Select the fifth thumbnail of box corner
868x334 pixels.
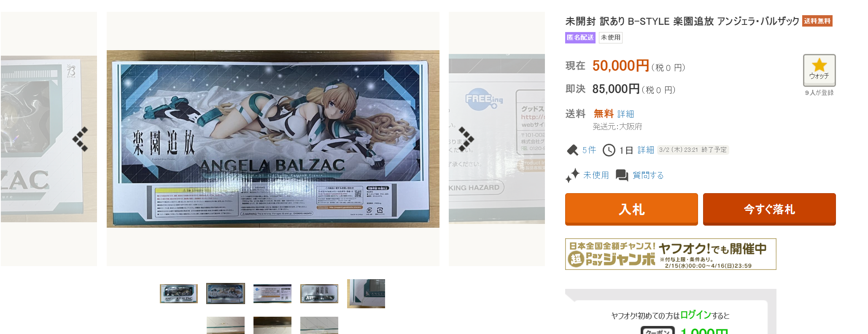[366, 294]
